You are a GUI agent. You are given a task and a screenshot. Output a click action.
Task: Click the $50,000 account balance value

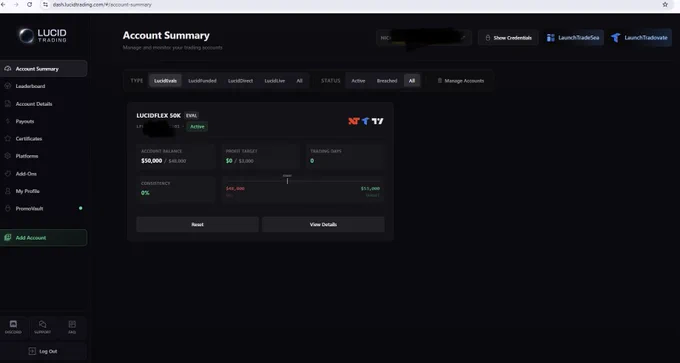151,161
